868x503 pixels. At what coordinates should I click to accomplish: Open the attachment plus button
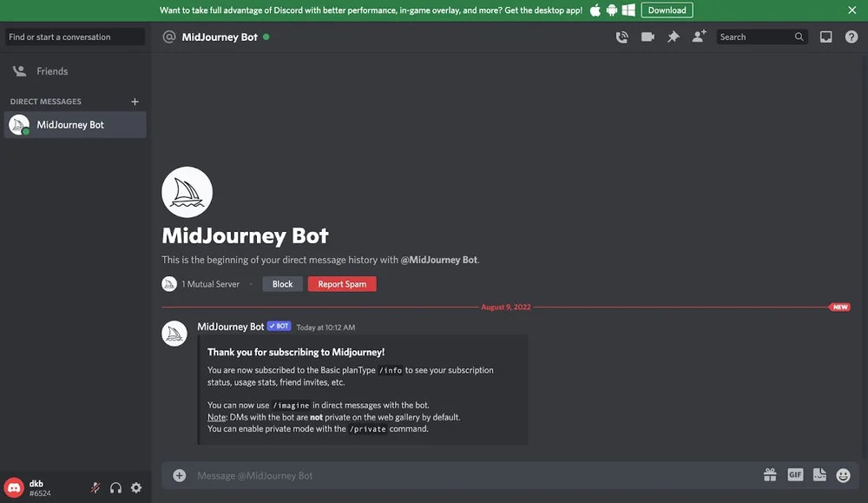pos(180,475)
